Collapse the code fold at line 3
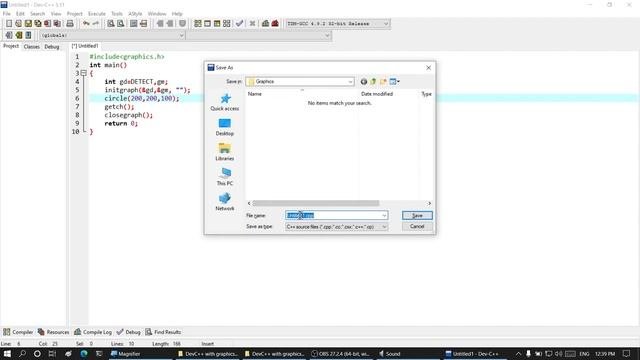 84,73
